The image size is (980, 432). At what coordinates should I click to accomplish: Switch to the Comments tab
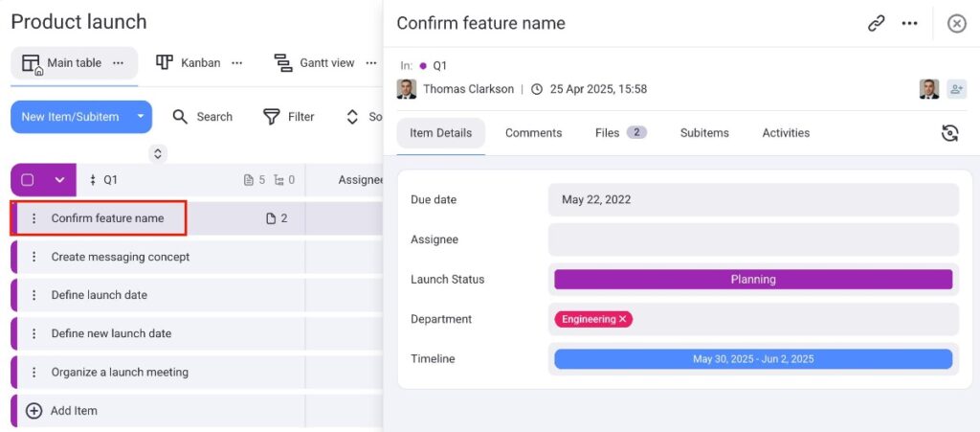pos(533,133)
